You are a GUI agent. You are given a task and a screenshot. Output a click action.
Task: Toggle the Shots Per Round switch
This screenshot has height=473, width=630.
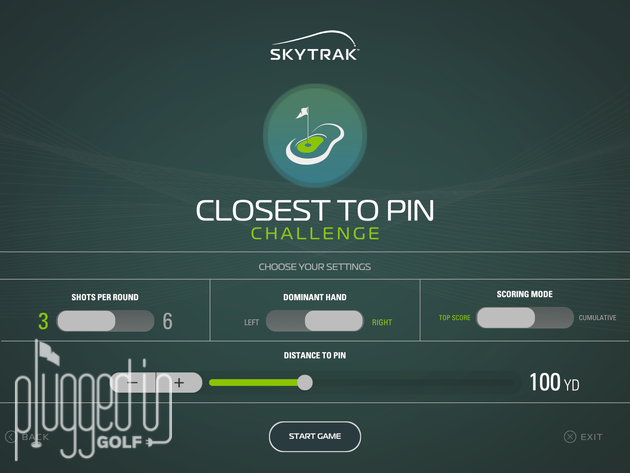pyautogui.click(x=105, y=321)
